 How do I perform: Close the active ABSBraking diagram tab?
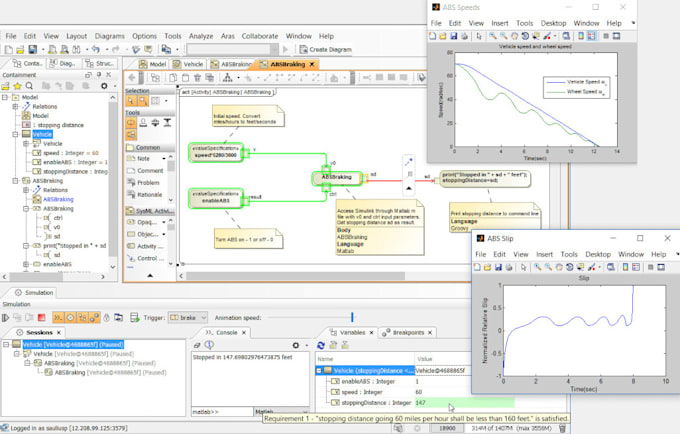click(x=311, y=64)
